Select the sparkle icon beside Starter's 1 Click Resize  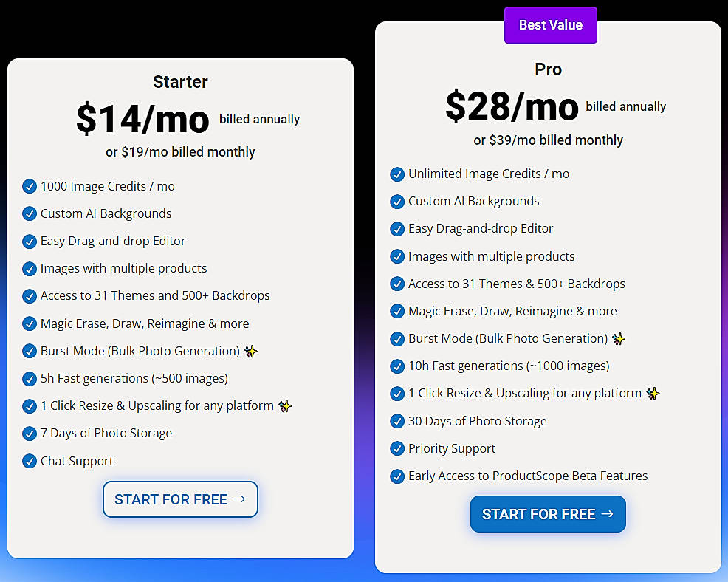pyautogui.click(x=284, y=405)
